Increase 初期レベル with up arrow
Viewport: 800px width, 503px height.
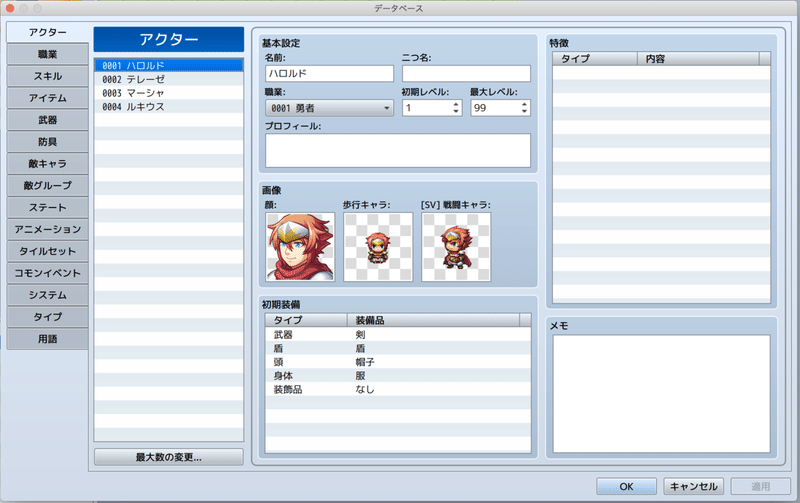pos(456,104)
